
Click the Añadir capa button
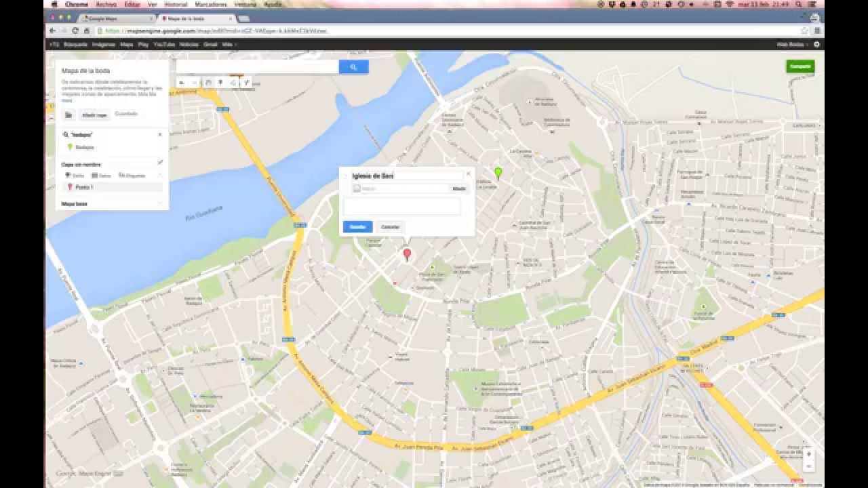tap(94, 115)
